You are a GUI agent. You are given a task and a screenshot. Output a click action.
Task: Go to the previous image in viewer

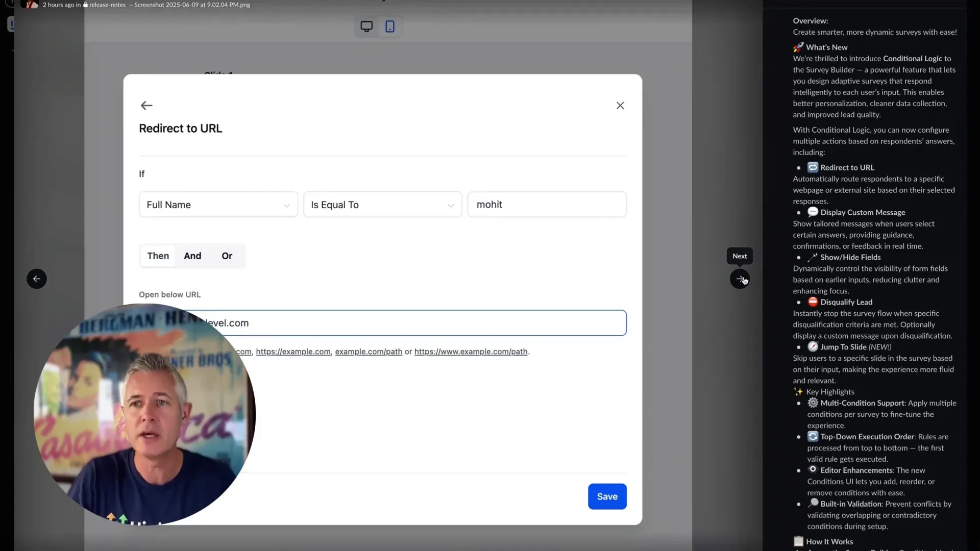pos(37,279)
